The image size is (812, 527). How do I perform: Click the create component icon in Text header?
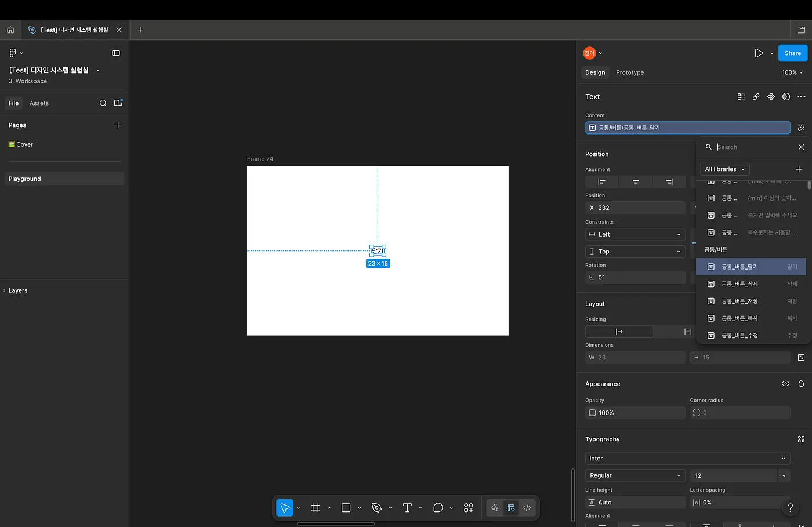[x=771, y=97]
